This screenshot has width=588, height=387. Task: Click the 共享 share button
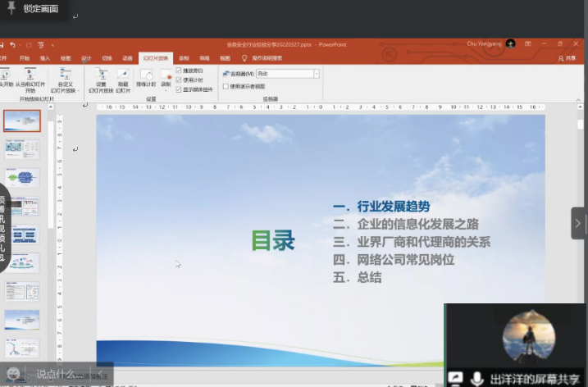pos(567,58)
